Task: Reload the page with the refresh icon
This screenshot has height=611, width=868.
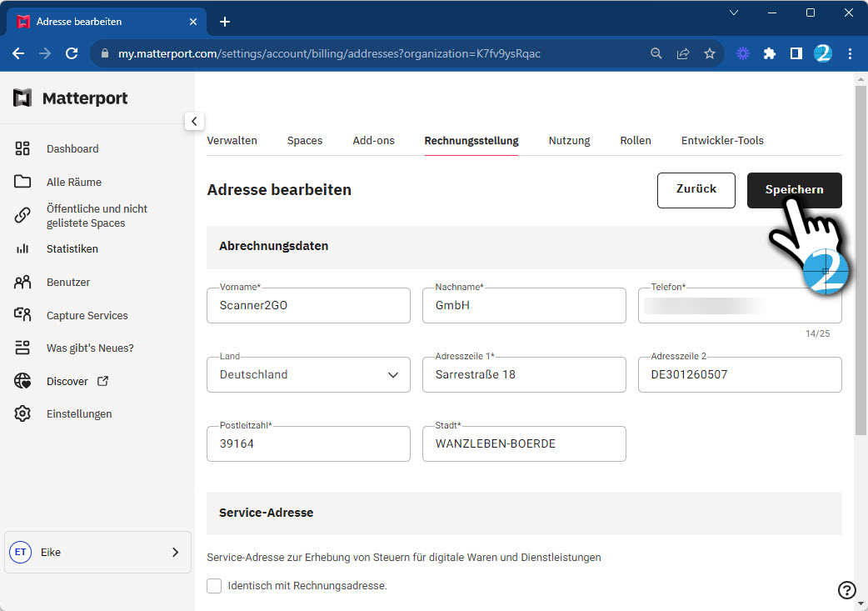Action: point(72,53)
